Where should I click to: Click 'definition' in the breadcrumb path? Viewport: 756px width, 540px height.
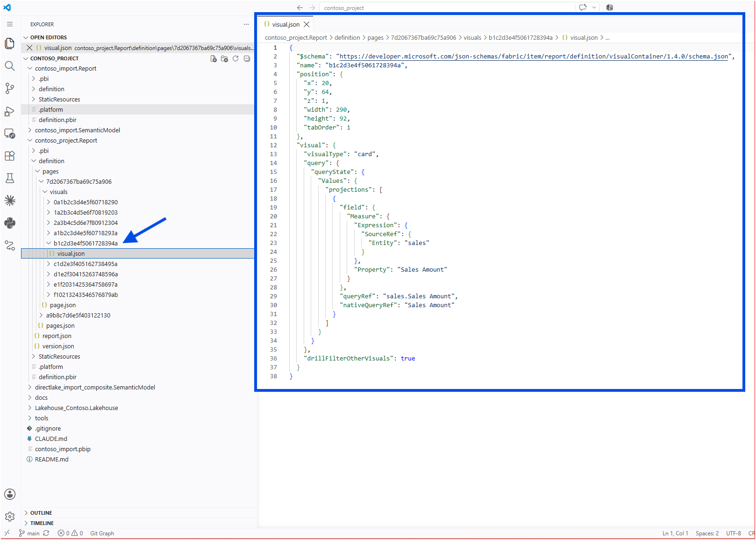point(347,38)
